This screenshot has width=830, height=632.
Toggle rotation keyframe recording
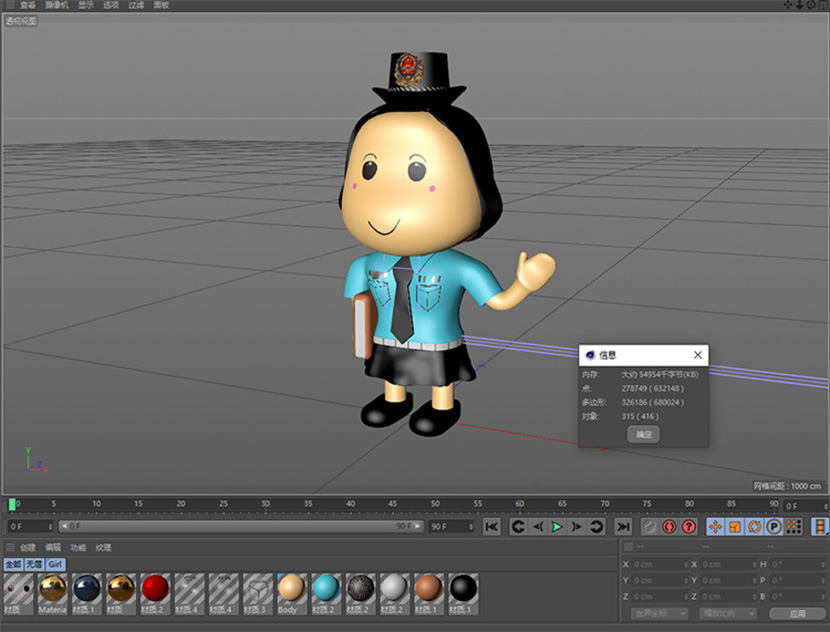[x=754, y=526]
